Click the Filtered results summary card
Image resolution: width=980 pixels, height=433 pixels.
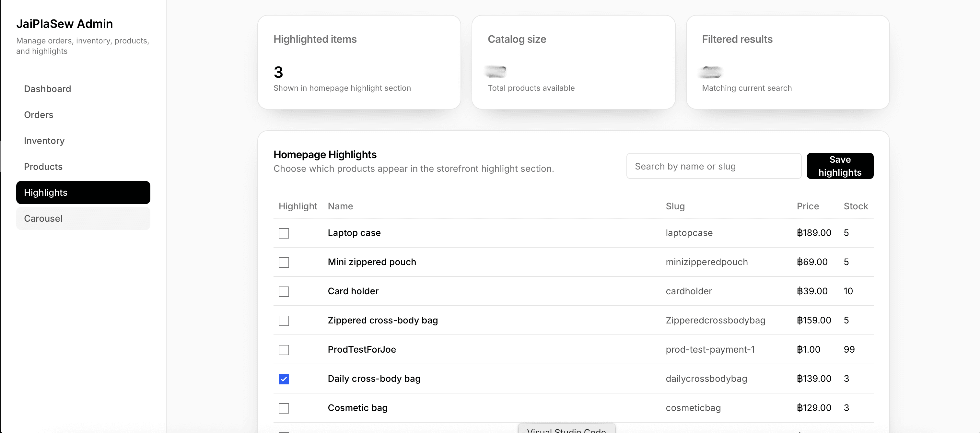[x=787, y=62]
